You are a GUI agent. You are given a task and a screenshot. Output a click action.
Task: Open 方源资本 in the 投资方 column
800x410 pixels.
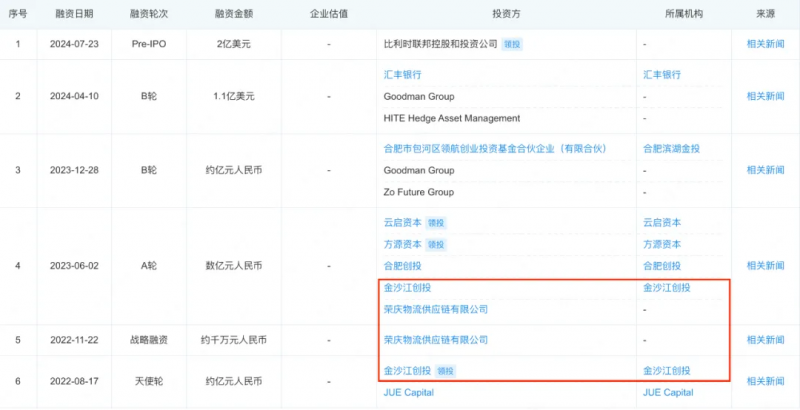[x=403, y=244]
